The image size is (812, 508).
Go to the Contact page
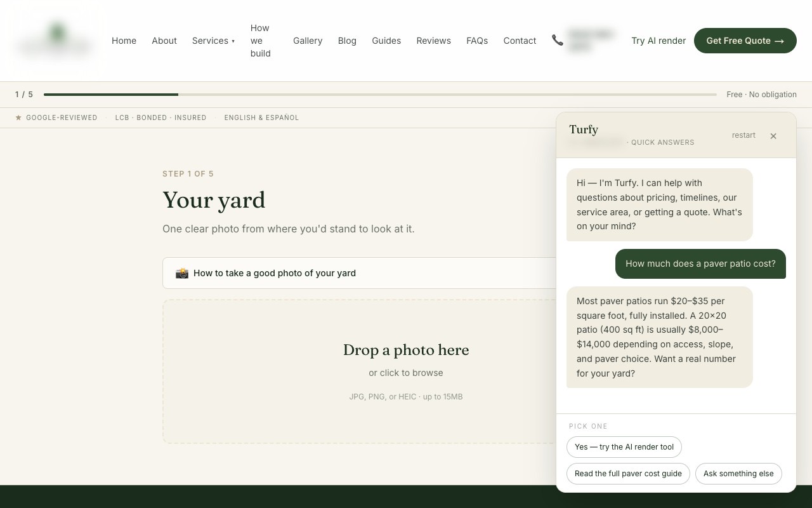(520, 41)
